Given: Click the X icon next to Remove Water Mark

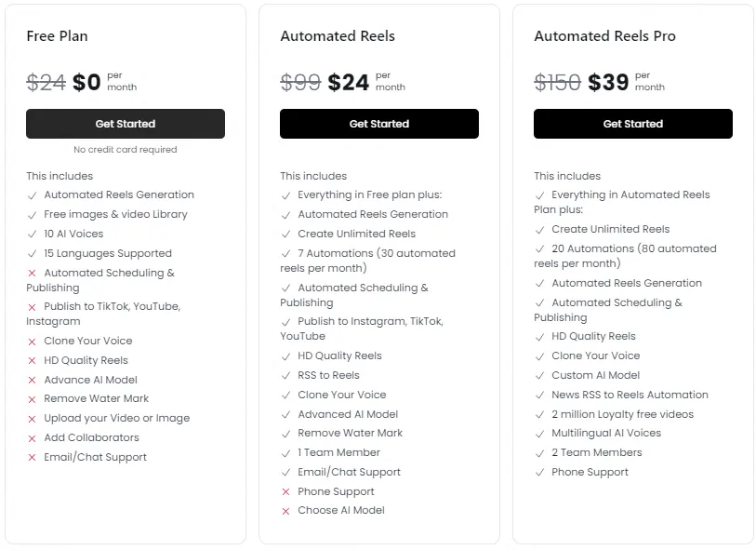Looking at the screenshot, I should click(x=33, y=399).
